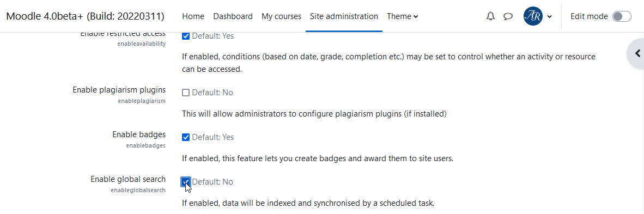The height and width of the screenshot is (214, 644).
Task: Open the messaging speech bubble icon
Action: point(508,16)
